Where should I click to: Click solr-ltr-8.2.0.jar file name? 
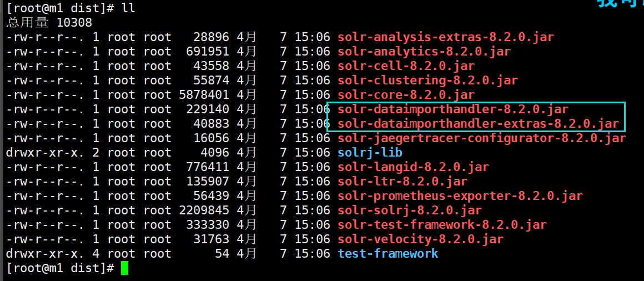point(402,182)
